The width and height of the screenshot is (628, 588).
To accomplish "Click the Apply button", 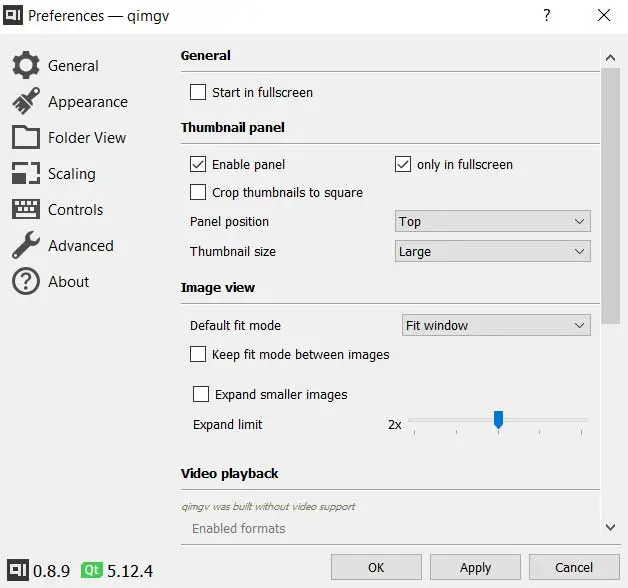I will 475,567.
